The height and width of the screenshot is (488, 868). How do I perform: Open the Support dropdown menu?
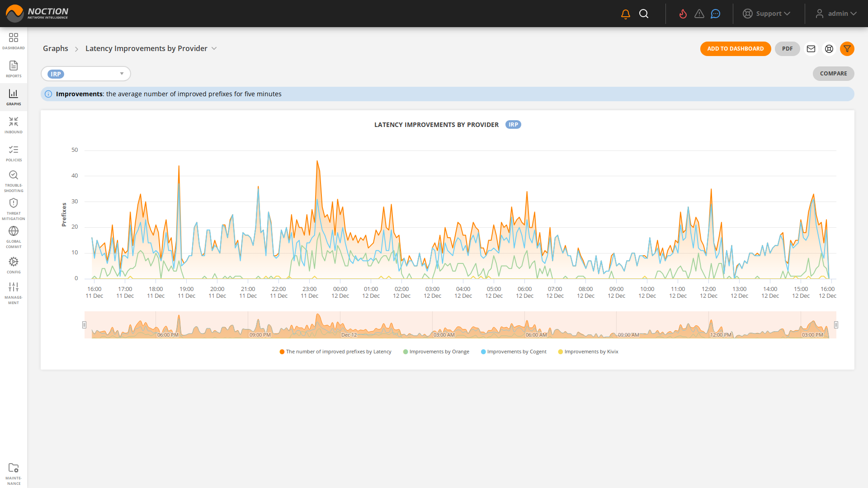tap(767, 13)
